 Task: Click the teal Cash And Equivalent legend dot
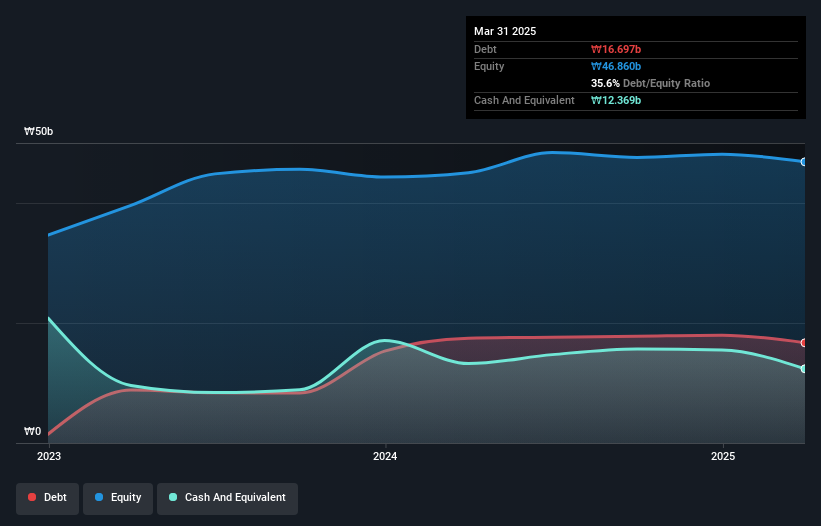pos(173,497)
